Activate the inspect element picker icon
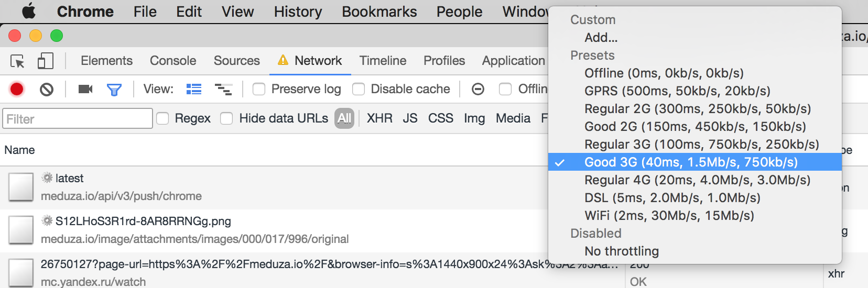This screenshot has height=288, width=868. pyautogui.click(x=17, y=61)
